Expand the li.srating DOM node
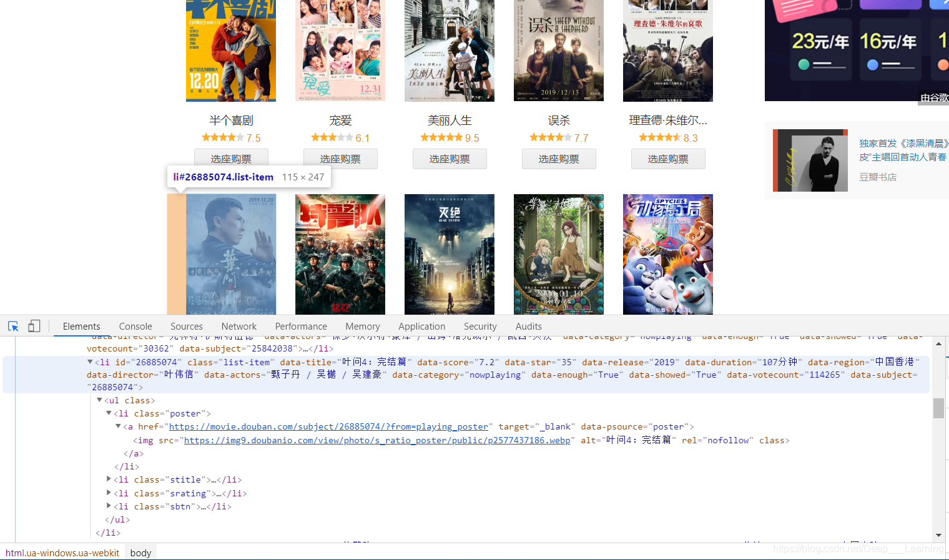 tap(109, 493)
